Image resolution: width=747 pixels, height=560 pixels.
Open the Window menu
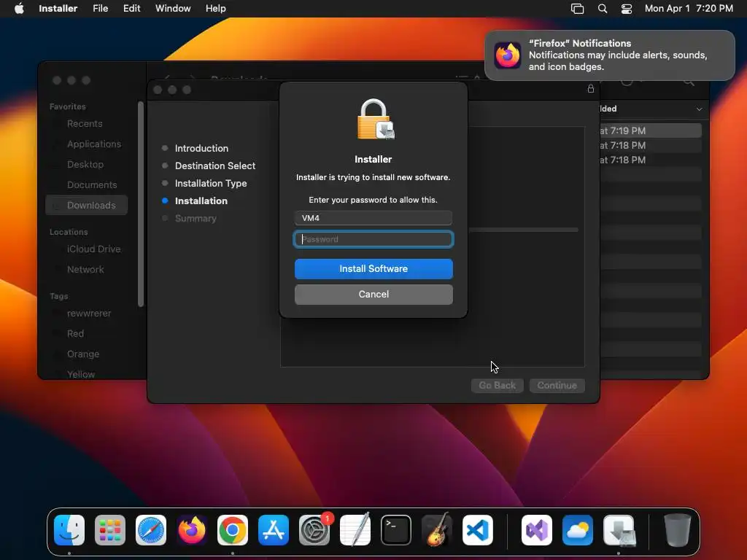click(x=173, y=9)
